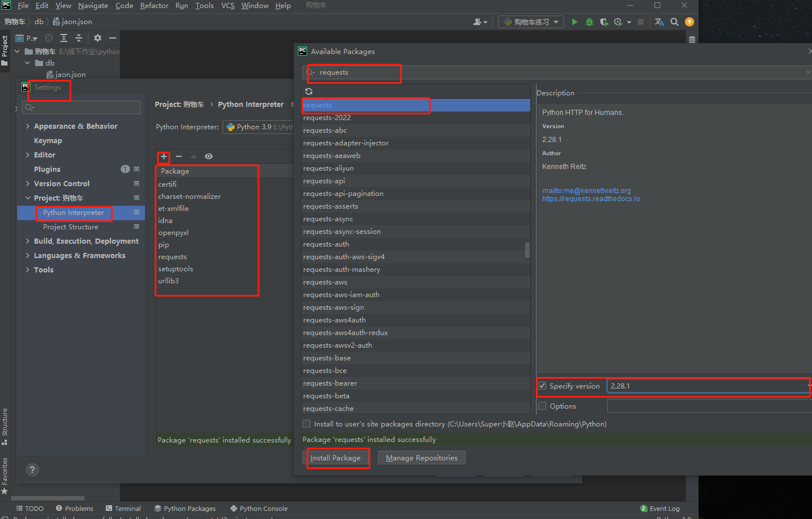The height and width of the screenshot is (519, 812).
Task: Select Project Structure in settings tree
Action: pos(81,227)
